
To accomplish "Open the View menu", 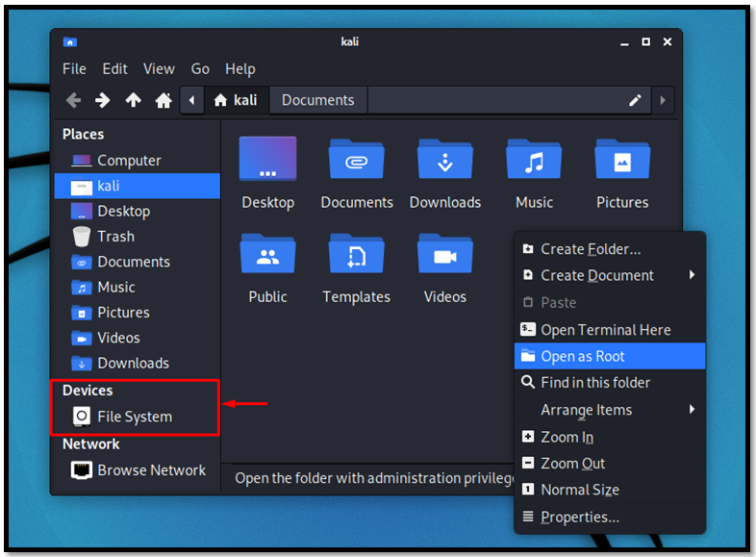I will 159,69.
